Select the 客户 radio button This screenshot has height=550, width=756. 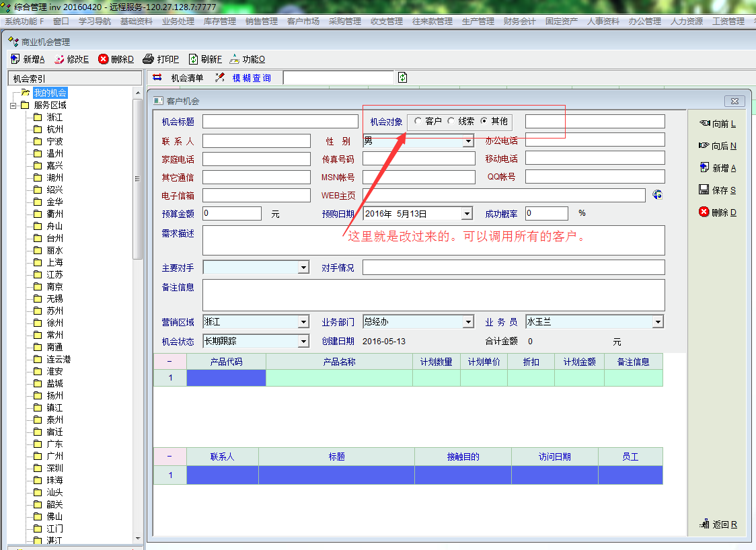[x=418, y=122]
